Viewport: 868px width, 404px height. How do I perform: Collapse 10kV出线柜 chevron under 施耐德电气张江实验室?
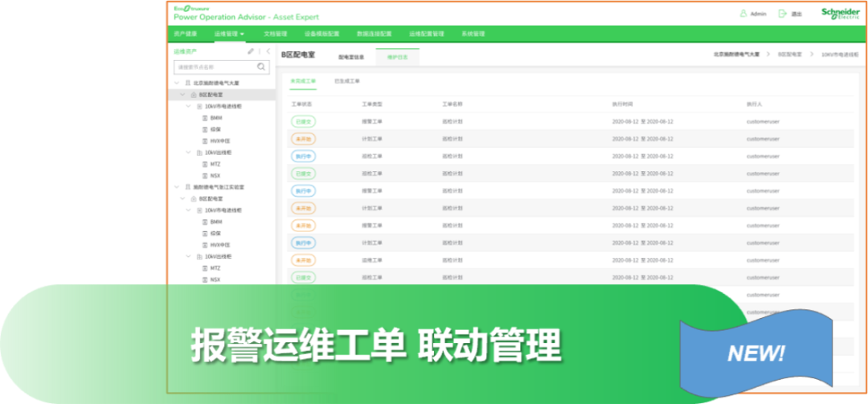coord(189,256)
